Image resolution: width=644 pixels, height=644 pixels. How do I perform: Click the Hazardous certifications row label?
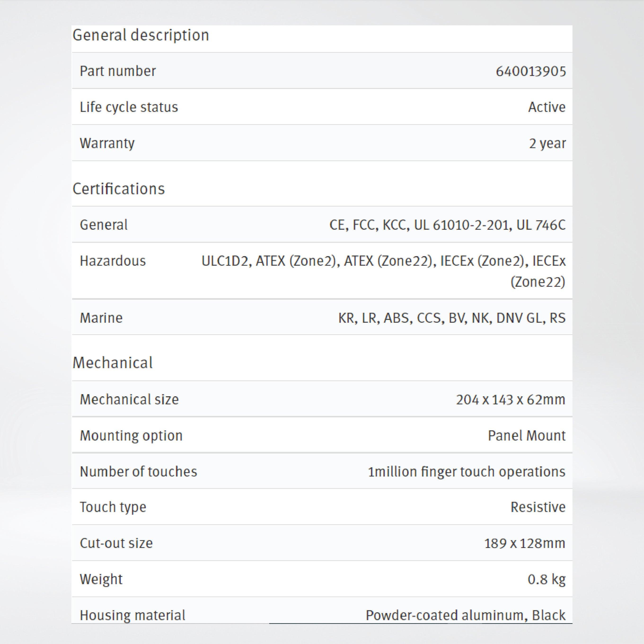pos(113,261)
